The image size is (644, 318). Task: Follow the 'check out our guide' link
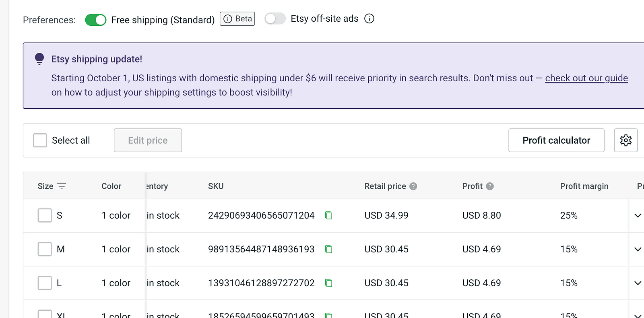[586, 78]
